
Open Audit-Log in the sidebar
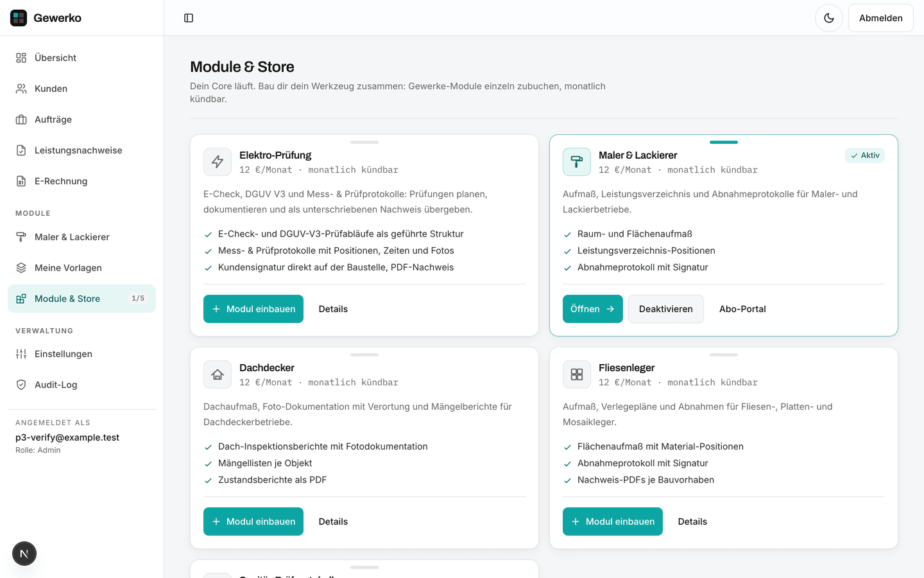point(81,385)
